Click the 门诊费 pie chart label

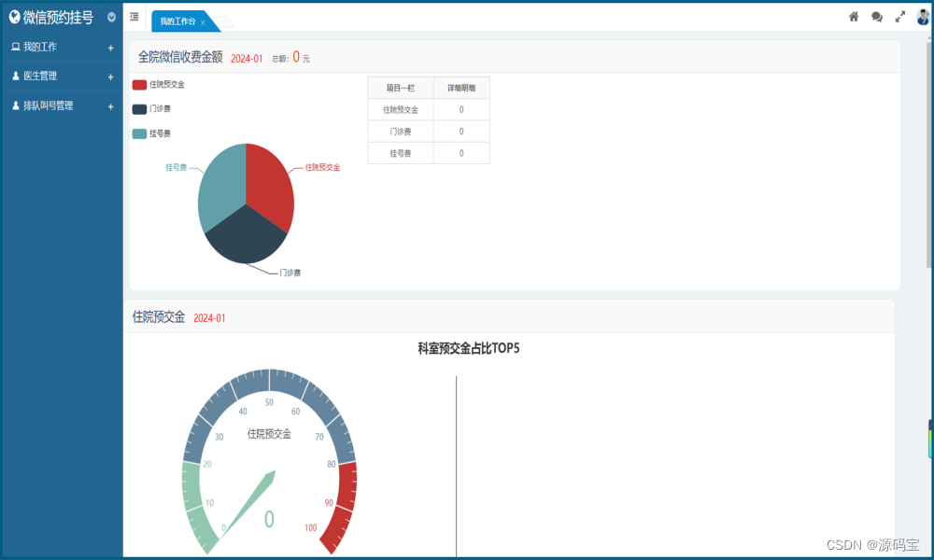point(290,273)
